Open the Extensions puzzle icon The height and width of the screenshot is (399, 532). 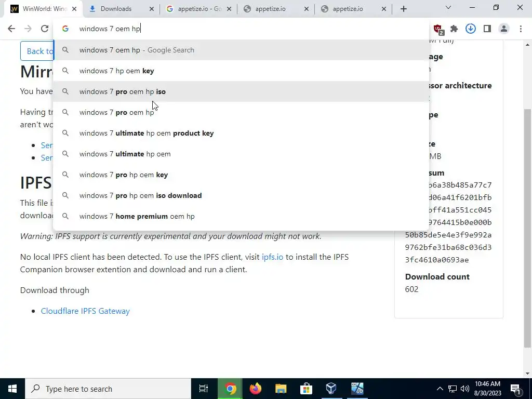click(x=454, y=29)
